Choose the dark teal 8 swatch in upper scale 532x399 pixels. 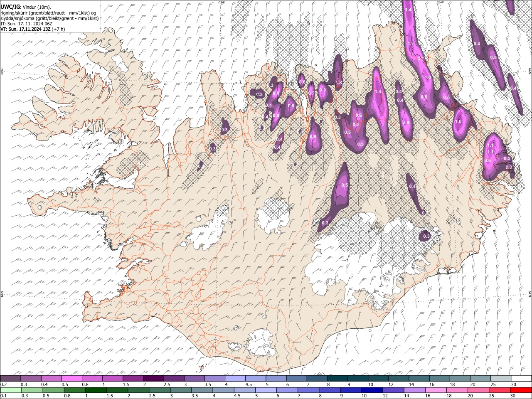[337, 379]
